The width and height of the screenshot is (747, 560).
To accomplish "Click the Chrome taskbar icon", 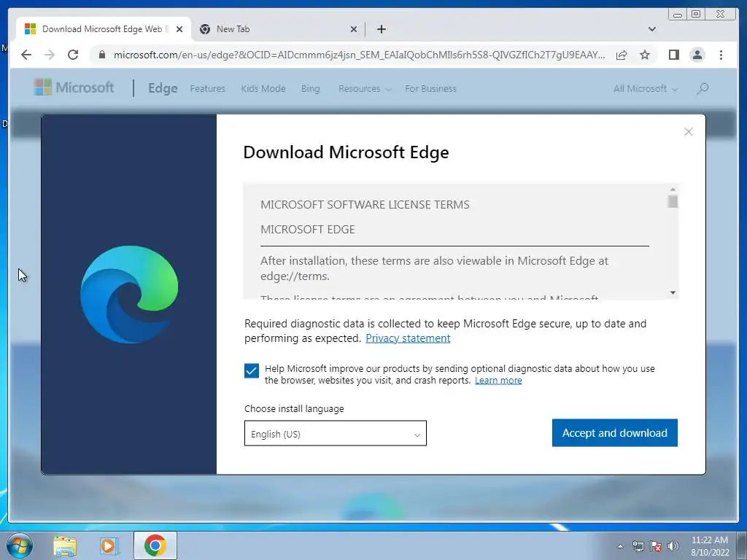I will [155, 545].
